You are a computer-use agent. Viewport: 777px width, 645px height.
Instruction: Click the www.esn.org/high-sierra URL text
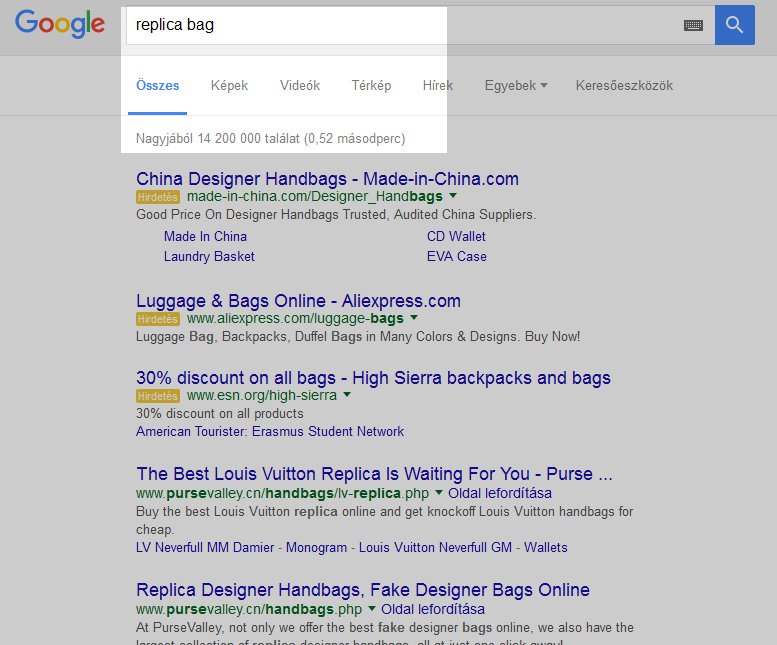tap(262, 395)
